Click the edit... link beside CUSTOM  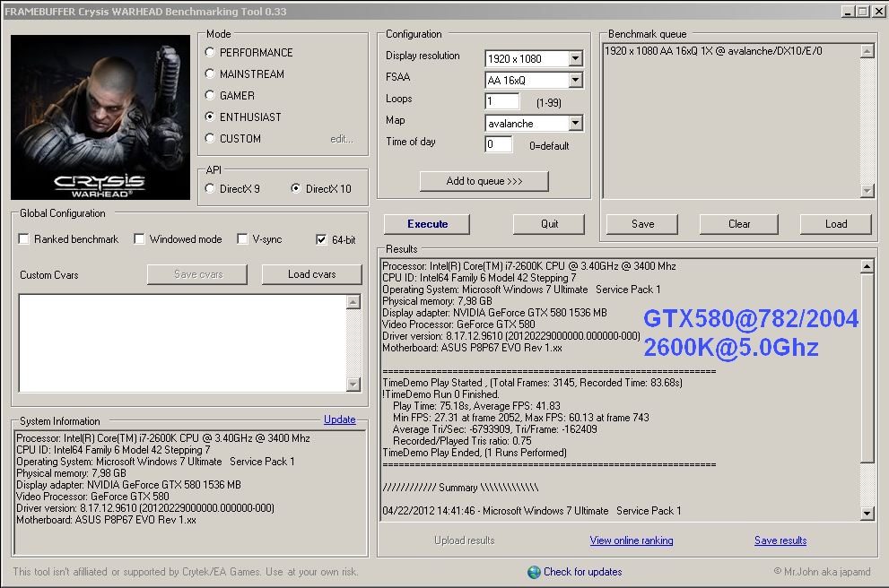point(342,139)
